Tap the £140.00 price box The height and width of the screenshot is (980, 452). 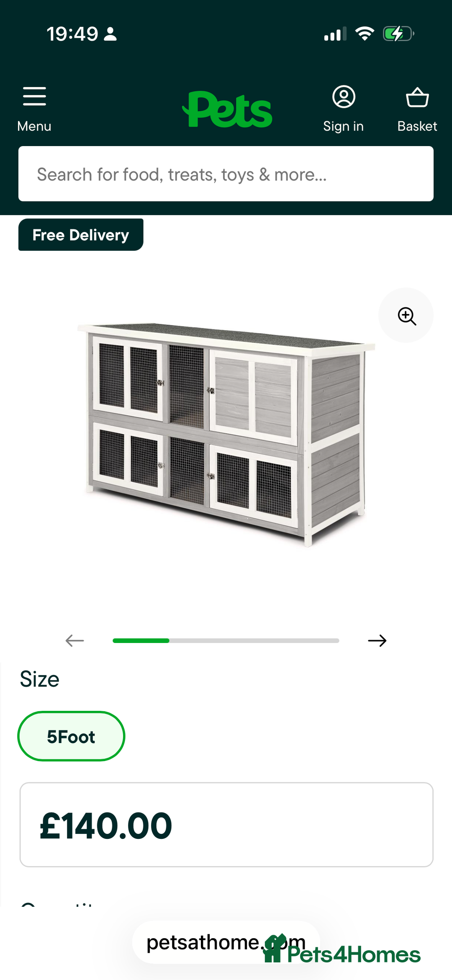click(x=226, y=825)
